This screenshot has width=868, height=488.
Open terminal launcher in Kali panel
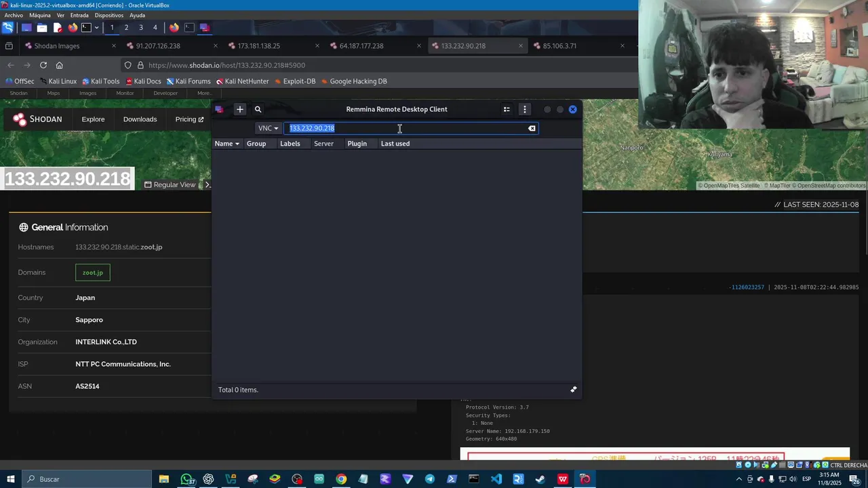tap(86, 28)
